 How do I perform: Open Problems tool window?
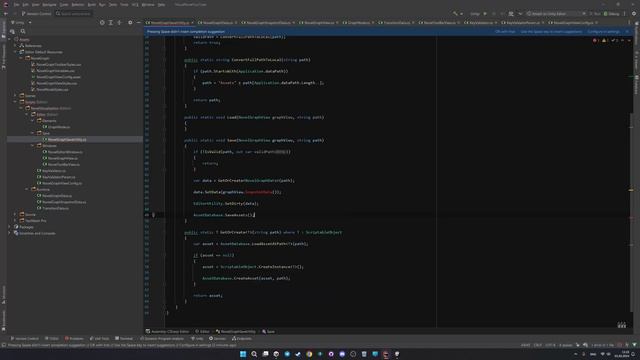74,338
